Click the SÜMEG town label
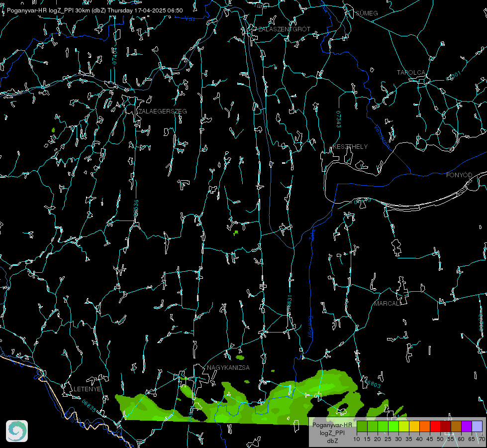The width and height of the screenshot is (487, 448). click(x=367, y=13)
